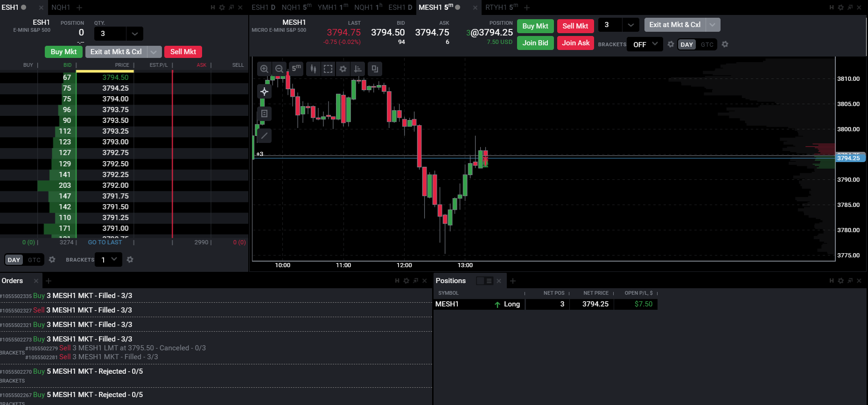This screenshot has width=868, height=405.
Task: Zoom out on the MESH1 chart
Action: point(279,69)
